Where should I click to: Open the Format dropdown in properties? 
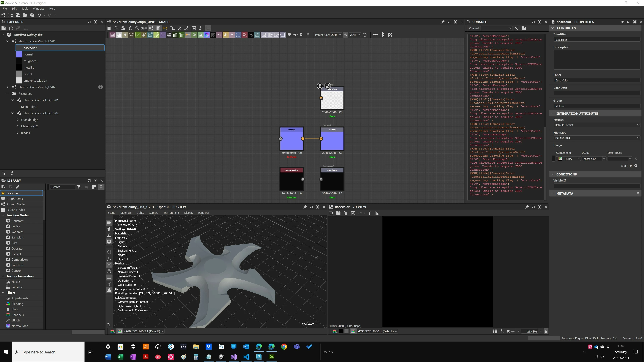click(597, 125)
